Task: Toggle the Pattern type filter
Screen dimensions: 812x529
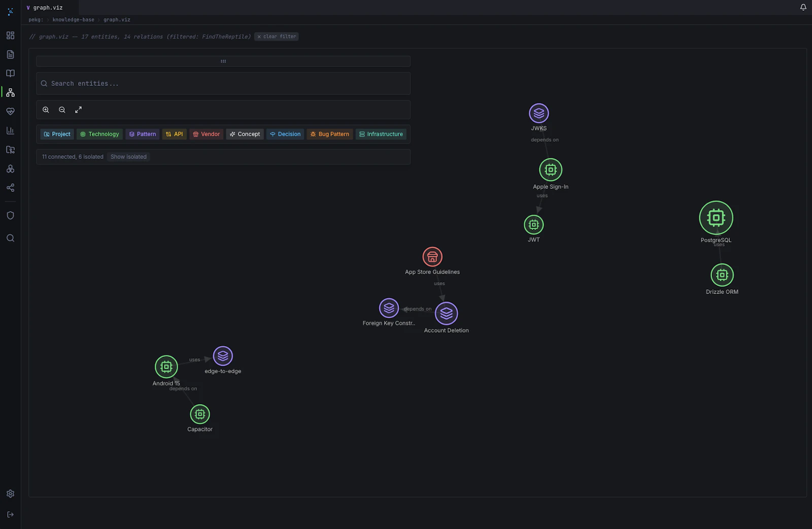Action: coord(143,134)
